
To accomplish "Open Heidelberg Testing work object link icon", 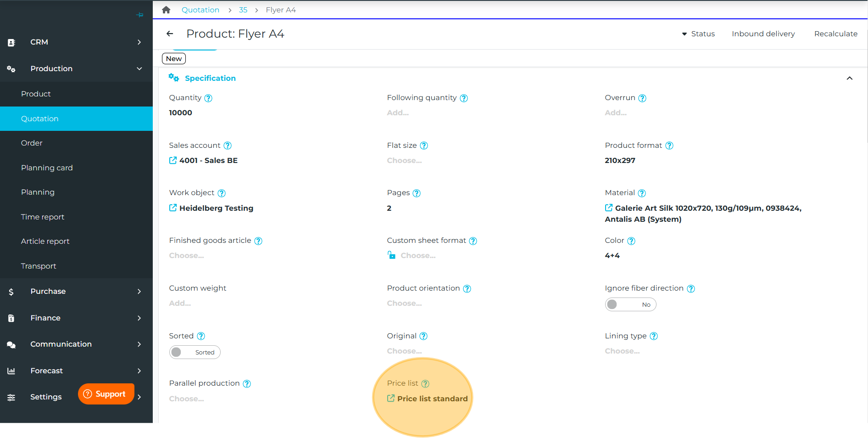I will (x=173, y=208).
